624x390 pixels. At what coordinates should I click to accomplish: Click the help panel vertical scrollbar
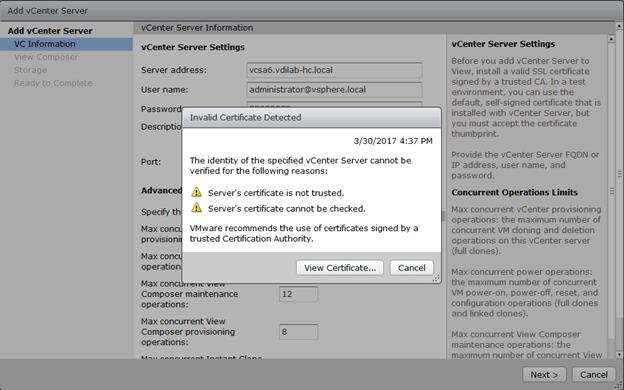coord(611,197)
